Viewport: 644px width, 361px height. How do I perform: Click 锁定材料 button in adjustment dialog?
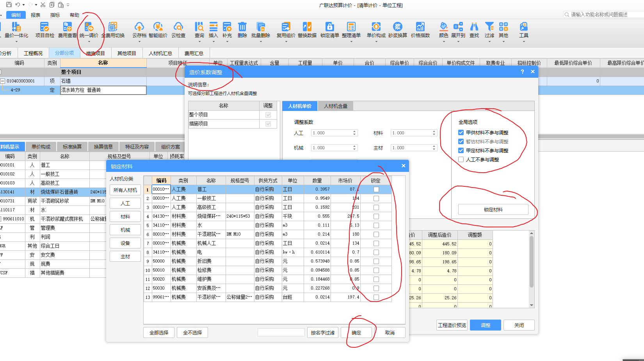pyautogui.click(x=493, y=209)
